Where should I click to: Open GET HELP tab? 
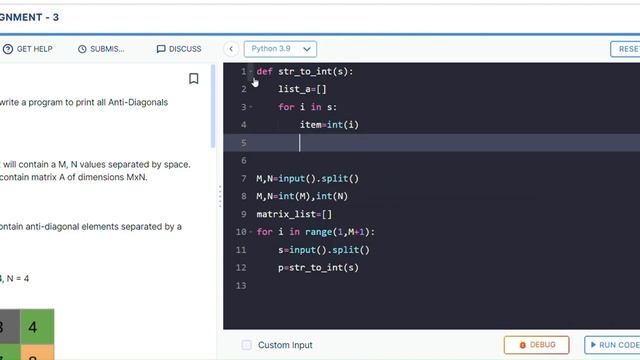(x=28, y=49)
